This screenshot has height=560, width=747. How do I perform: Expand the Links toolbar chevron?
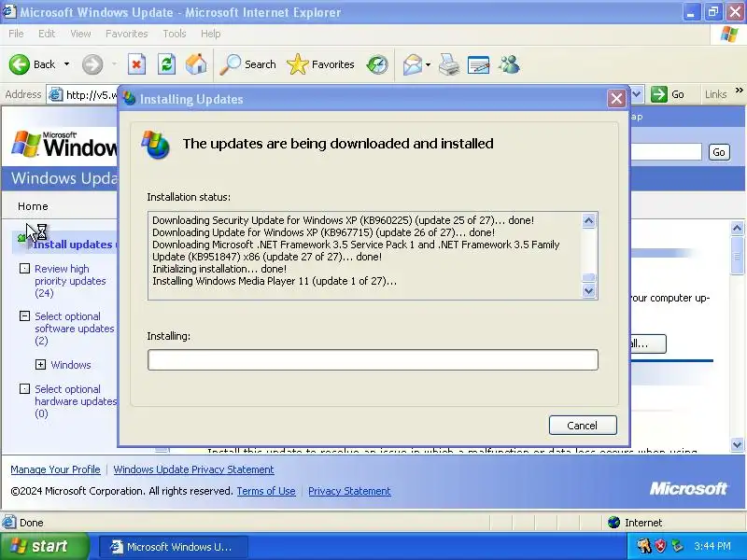pos(739,90)
